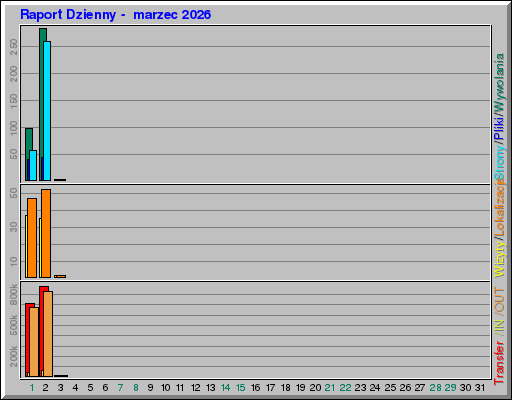Click day "24" on the x-axis
Screen dimensions: 512x400
tap(375, 388)
